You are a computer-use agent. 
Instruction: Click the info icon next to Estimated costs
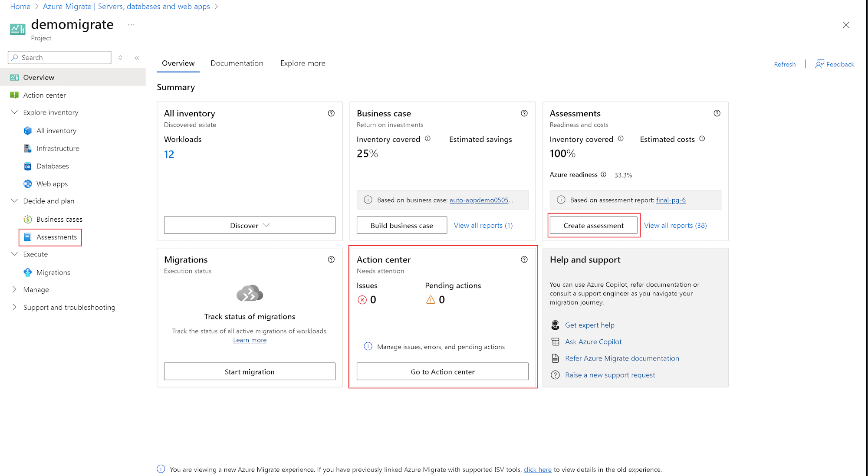tap(702, 139)
